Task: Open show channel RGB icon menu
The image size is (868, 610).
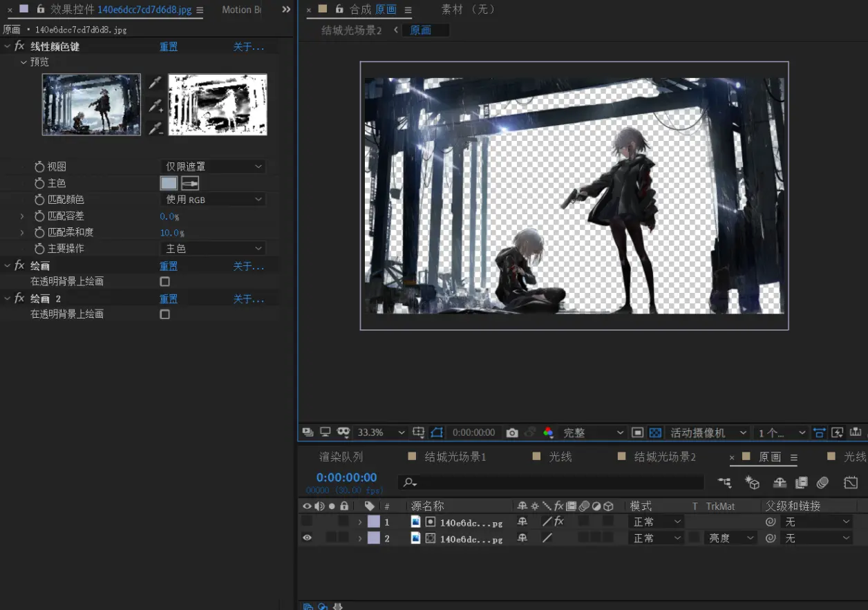Action: [548, 432]
